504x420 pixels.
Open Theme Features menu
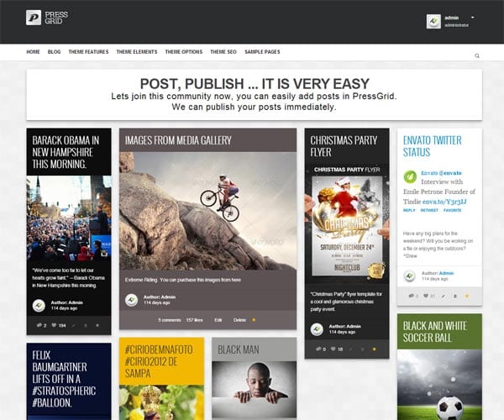(x=88, y=52)
